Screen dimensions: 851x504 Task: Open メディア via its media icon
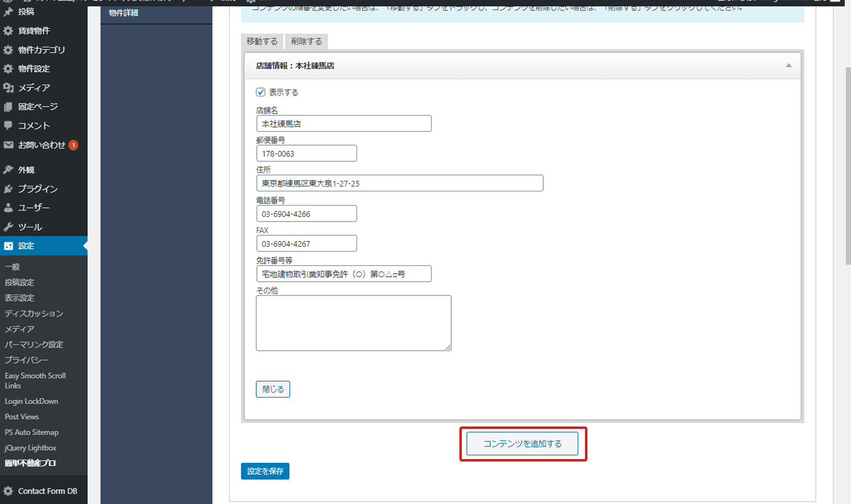tap(8, 88)
